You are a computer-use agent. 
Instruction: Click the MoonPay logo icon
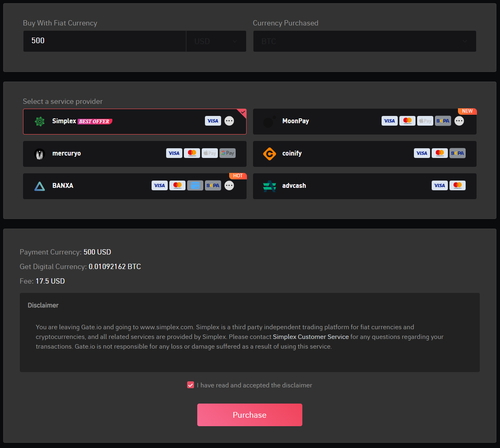click(270, 121)
